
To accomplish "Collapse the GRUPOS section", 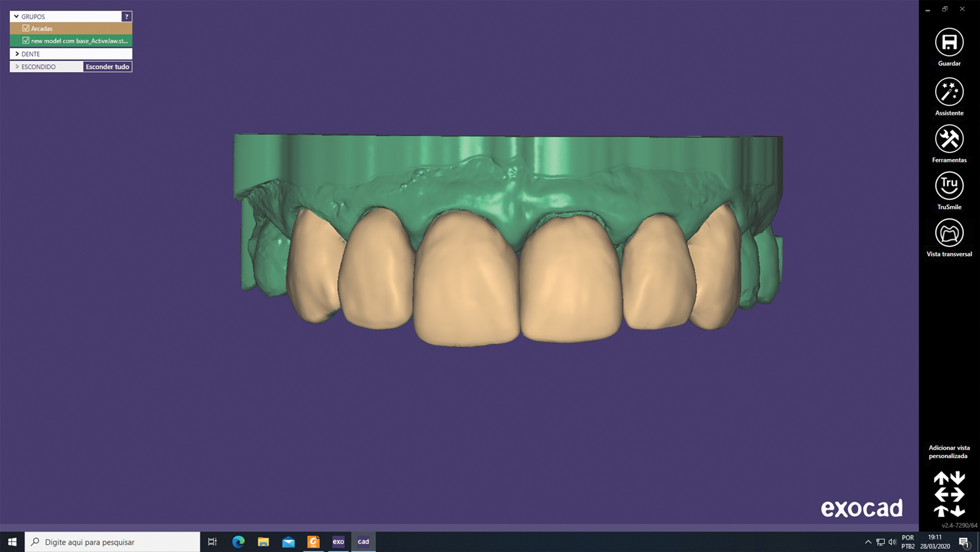I will pyautogui.click(x=17, y=17).
